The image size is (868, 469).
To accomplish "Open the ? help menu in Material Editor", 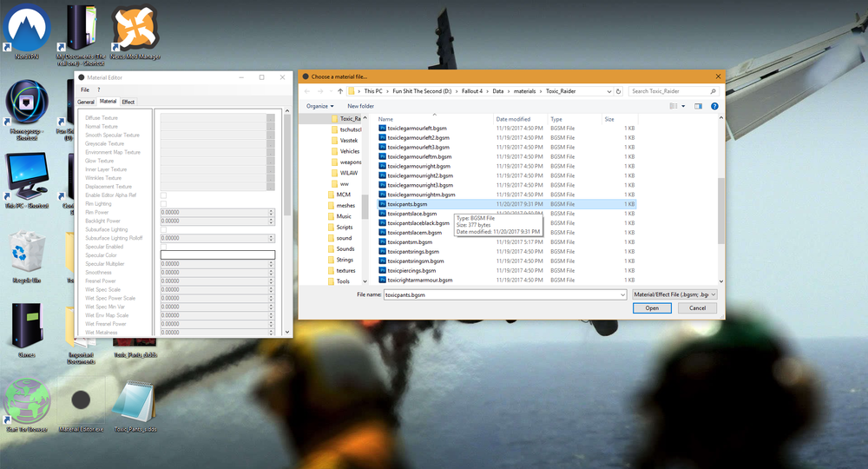I will point(99,89).
